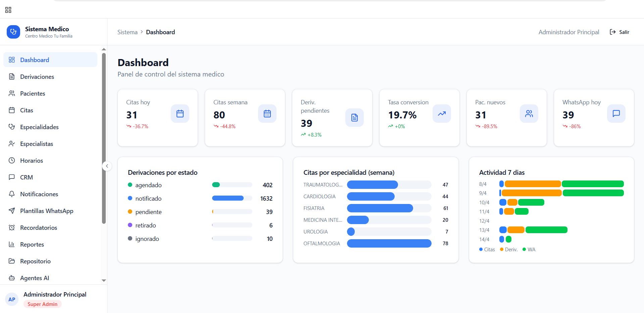The width and height of the screenshot is (644, 313).
Task: Click the grid apps icon at top-left
Action: 8,10
